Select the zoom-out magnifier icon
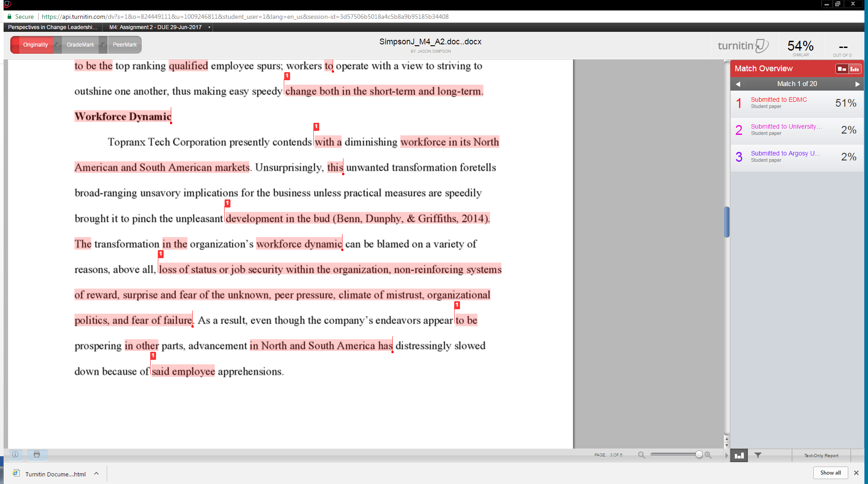The height and width of the screenshot is (484, 868). tap(642, 455)
